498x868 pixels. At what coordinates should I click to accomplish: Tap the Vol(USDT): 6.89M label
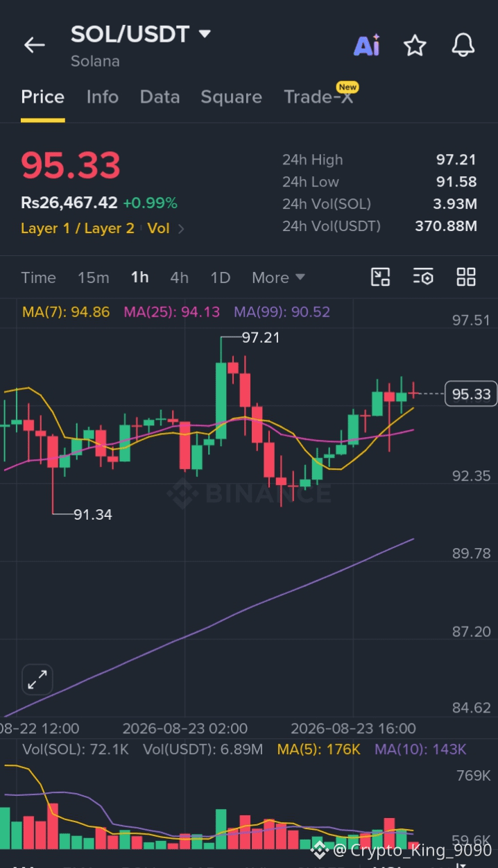(x=203, y=749)
